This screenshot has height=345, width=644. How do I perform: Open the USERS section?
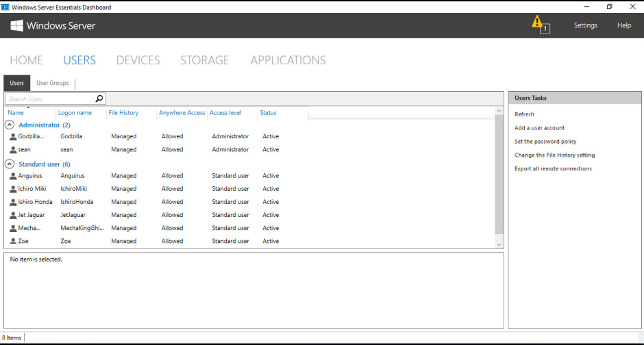click(79, 60)
